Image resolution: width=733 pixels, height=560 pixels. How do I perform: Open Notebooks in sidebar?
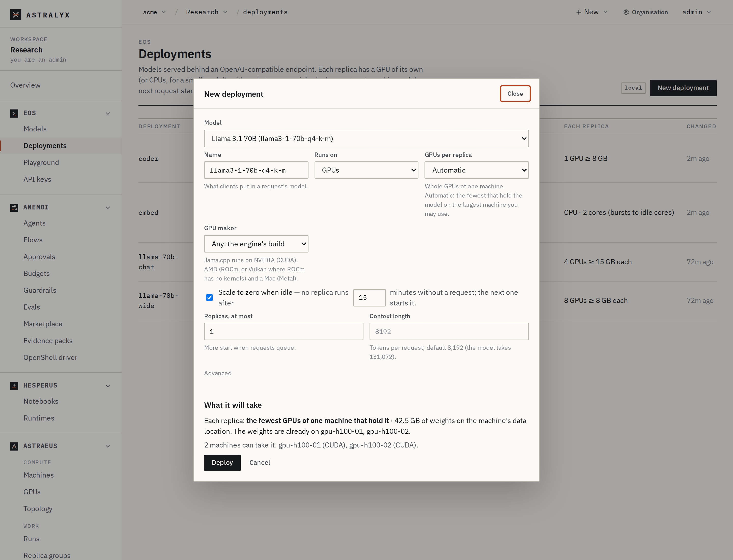(41, 401)
